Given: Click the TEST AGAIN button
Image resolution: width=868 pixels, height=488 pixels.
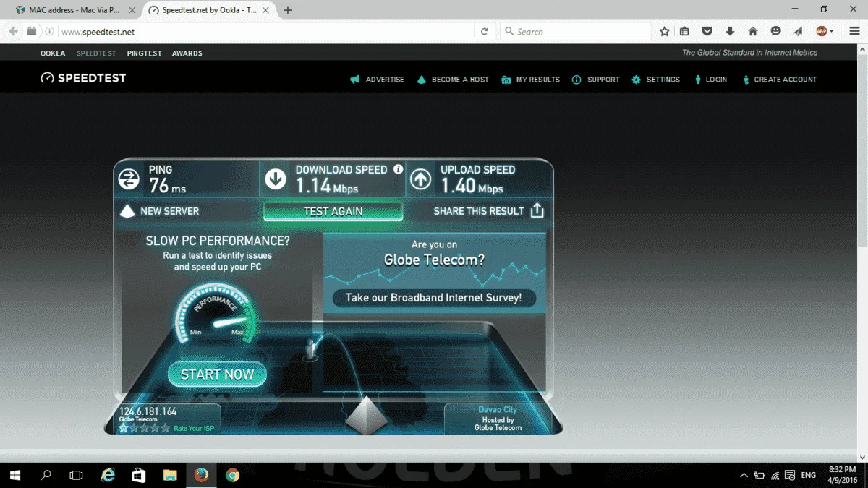Looking at the screenshot, I should 333,211.
